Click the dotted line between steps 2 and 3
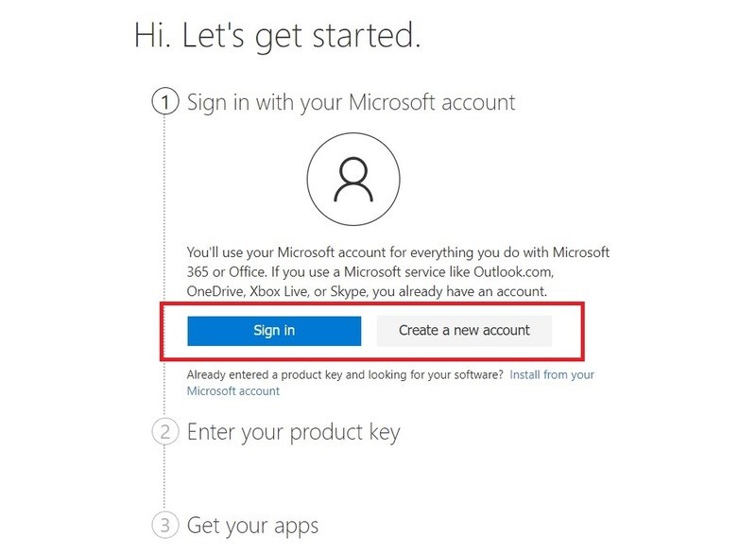The image size is (756, 554). [165, 478]
